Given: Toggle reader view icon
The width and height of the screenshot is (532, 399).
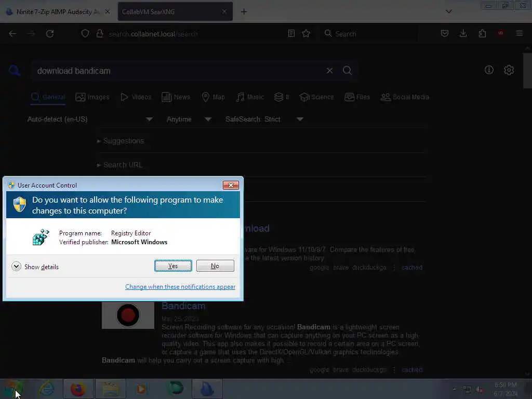Looking at the screenshot, I should pyautogui.click(x=291, y=34).
